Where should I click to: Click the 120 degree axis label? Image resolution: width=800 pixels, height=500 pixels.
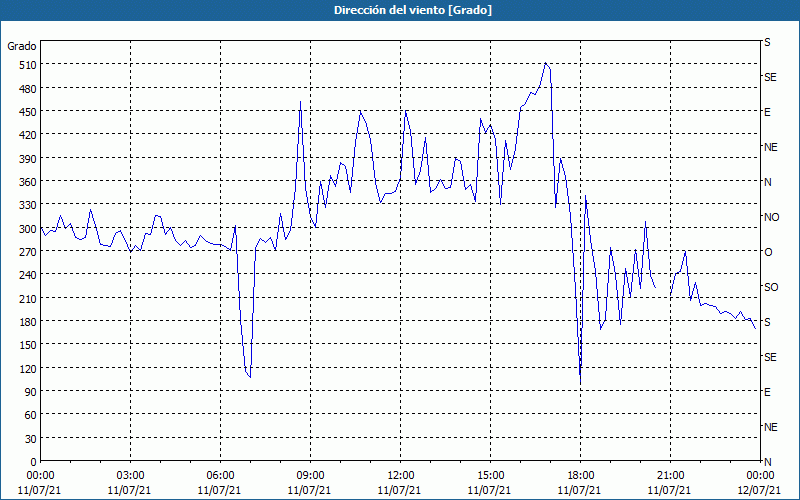point(28,368)
